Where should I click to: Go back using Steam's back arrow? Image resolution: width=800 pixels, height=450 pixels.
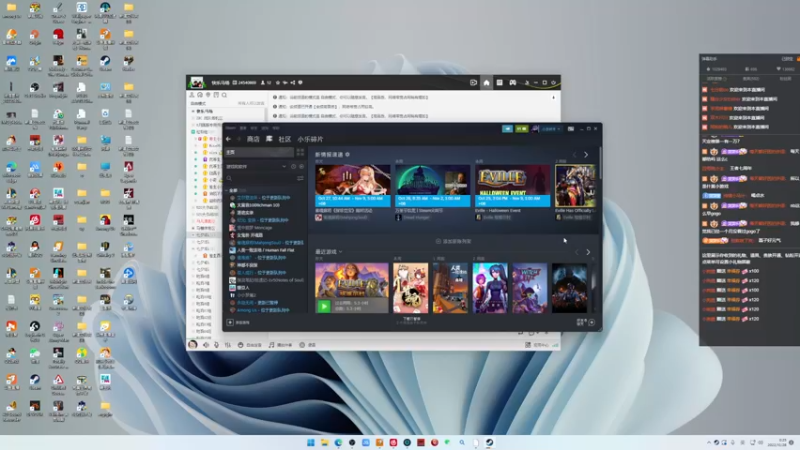point(228,139)
